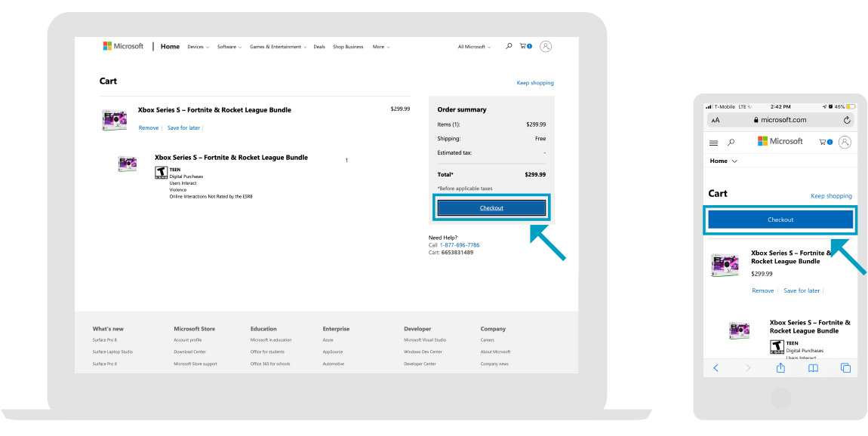Screen dimensions: 868x436
Task: Click the nested Xbox bundle thumbnail on laptop
Action: coord(128,164)
